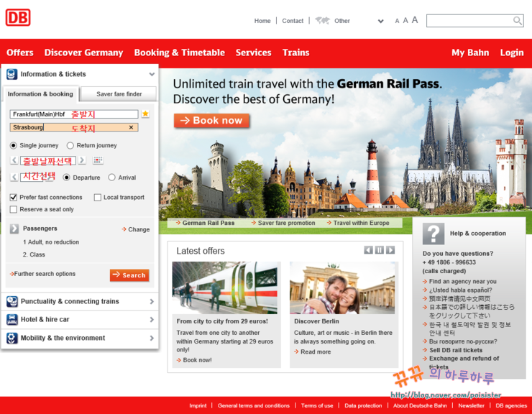Screen dimensions: 532x414
Task: Click the Book now banner button
Action: click(x=211, y=121)
